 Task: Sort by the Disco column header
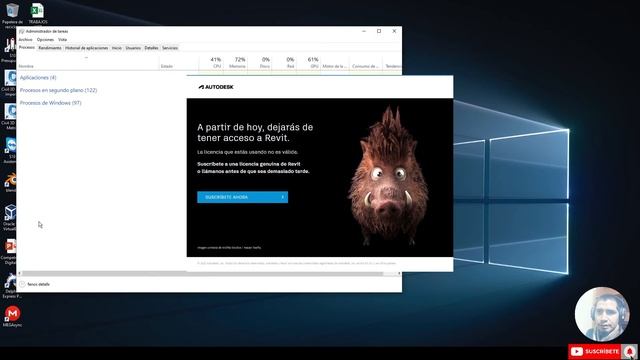click(x=260, y=62)
